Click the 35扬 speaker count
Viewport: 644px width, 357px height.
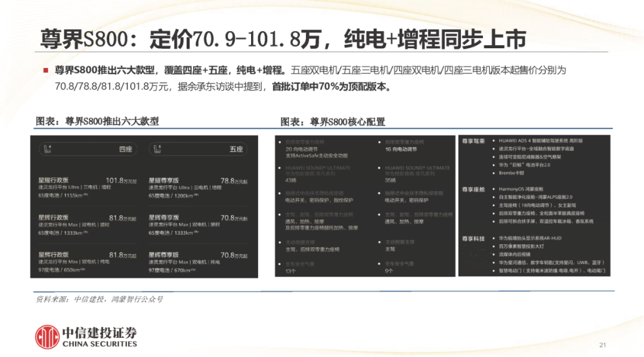(390, 181)
